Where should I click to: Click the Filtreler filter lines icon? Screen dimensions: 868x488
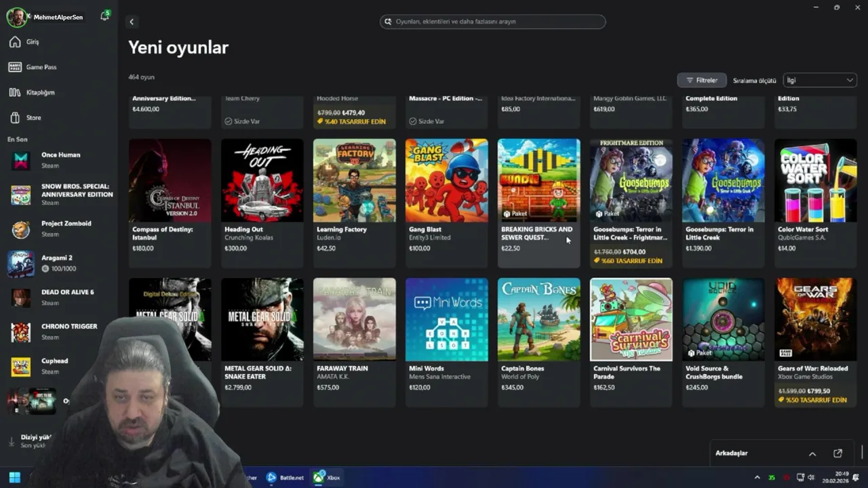(689, 80)
